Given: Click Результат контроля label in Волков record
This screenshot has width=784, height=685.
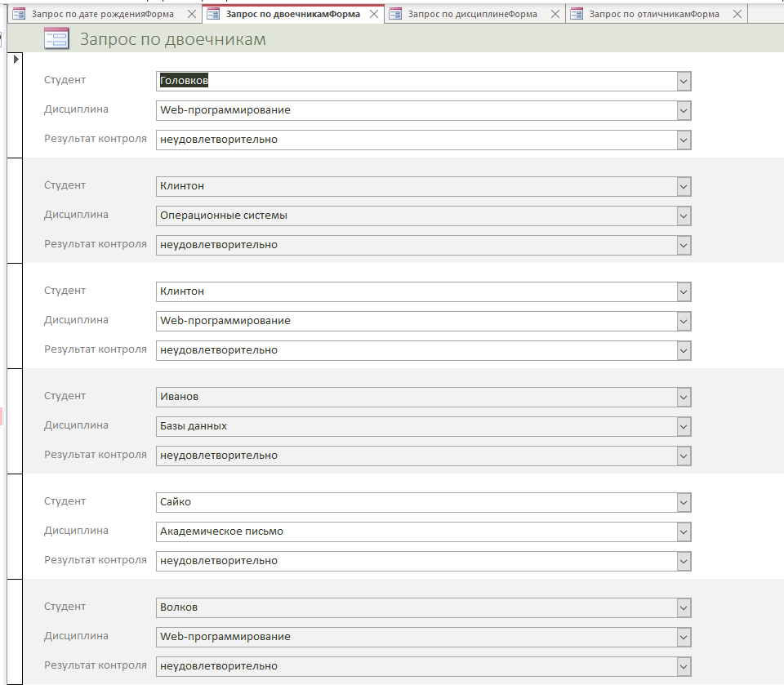Looking at the screenshot, I should [x=96, y=665].
